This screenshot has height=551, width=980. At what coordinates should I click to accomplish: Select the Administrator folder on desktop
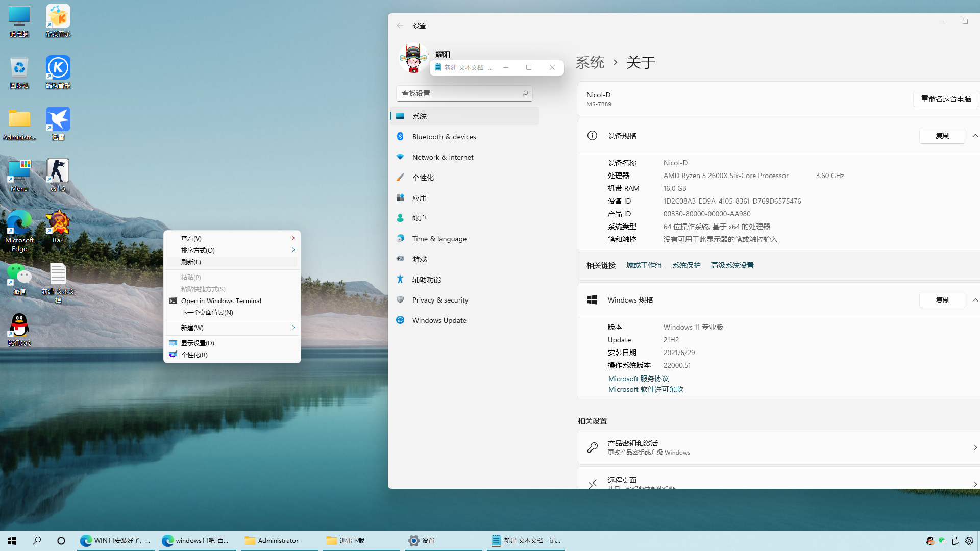(19, 124)
